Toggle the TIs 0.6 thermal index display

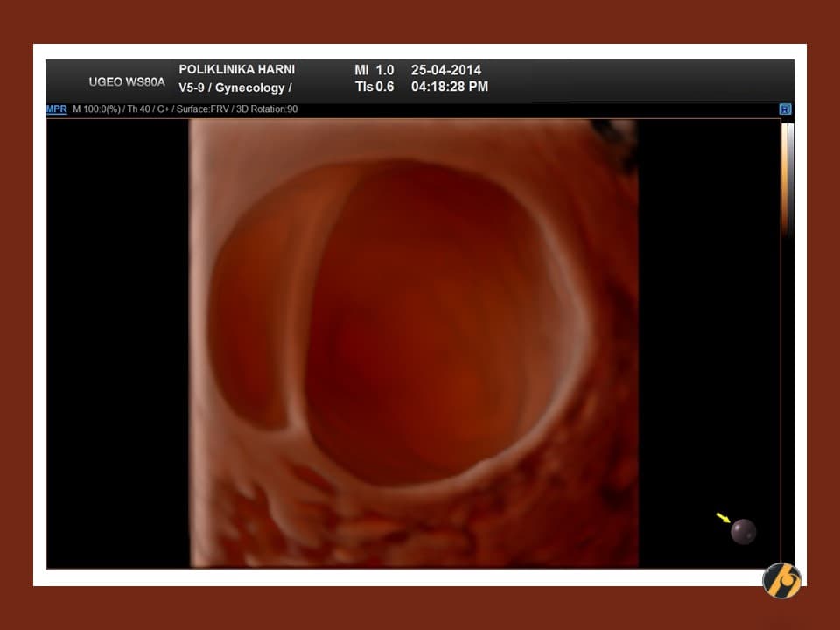374,87
